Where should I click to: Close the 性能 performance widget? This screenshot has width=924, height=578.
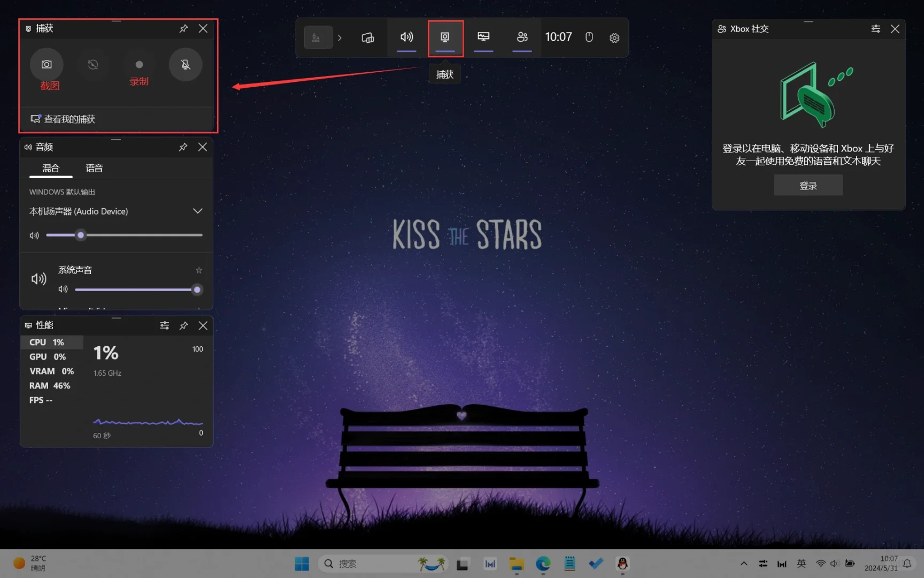(203, 325)
